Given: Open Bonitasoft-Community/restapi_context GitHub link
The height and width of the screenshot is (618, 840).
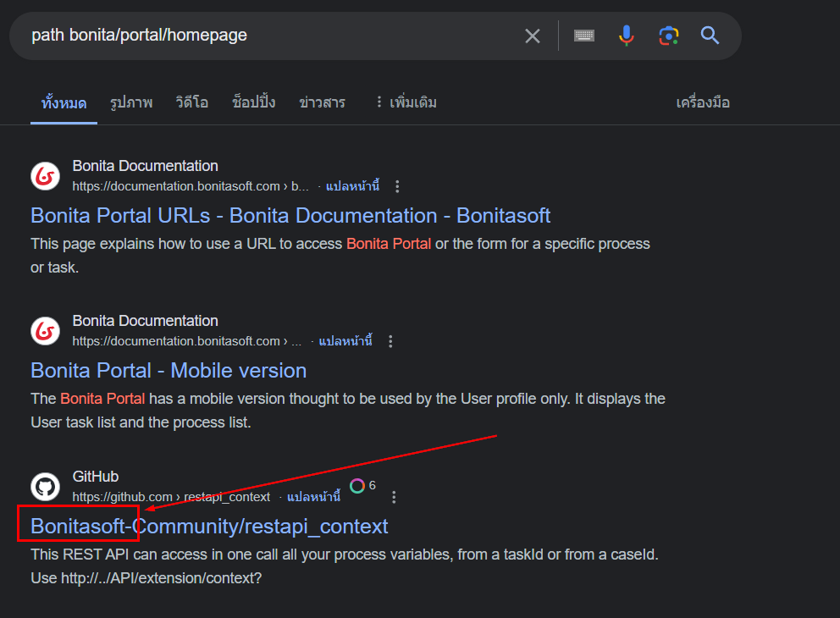Looking at the screenshot, I should tap(209, 526).
